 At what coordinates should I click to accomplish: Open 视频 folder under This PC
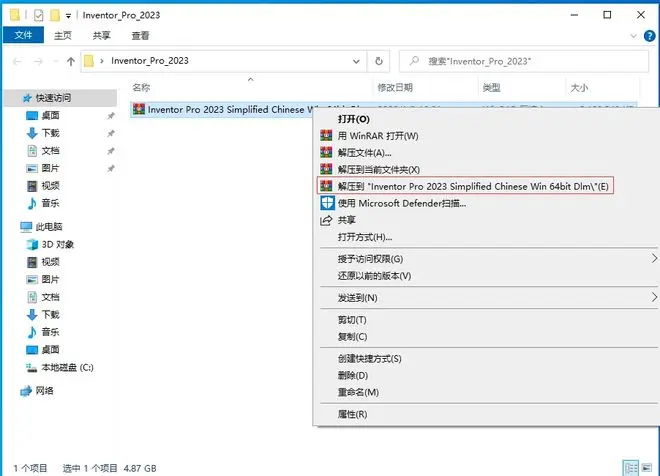tap(51, 262)
